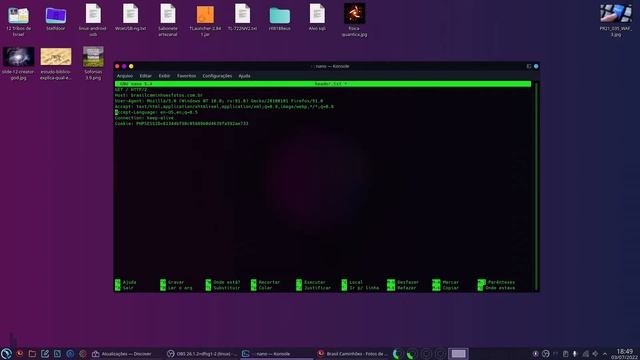Click the User-Agent line in nano
The width and height of the screenshot is (640, 360).
(x=219, y=101)
